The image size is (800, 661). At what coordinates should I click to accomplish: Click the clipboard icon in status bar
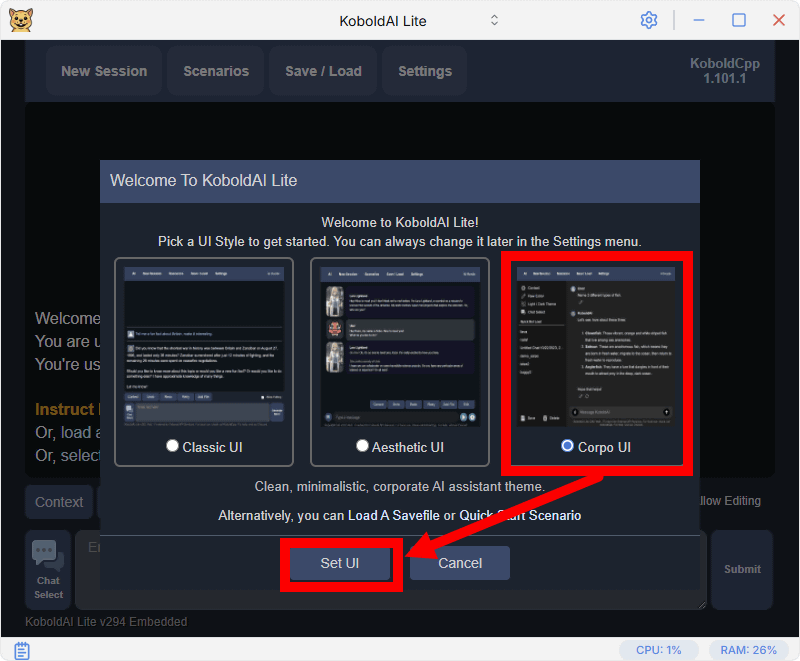point(21,650)
